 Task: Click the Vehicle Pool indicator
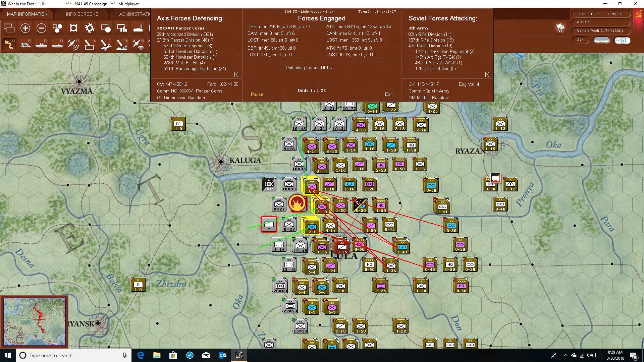coord(600,31)
